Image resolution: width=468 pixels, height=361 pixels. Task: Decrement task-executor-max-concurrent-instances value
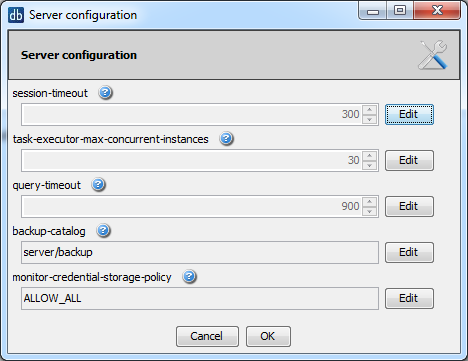(x=369, y=165)
